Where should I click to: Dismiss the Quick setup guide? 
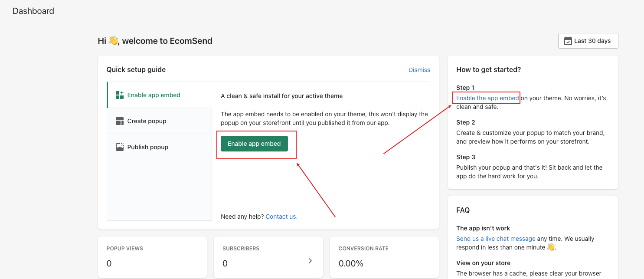[x=419, y=70]
